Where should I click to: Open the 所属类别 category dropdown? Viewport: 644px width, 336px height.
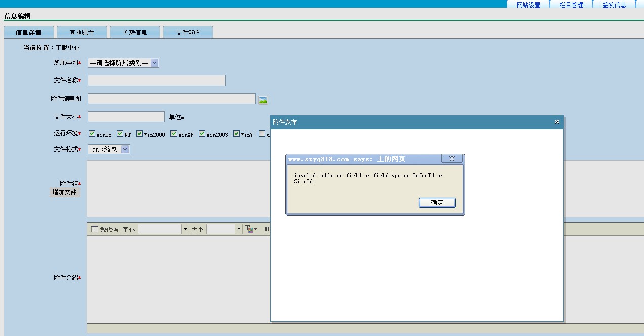(123, 63)
